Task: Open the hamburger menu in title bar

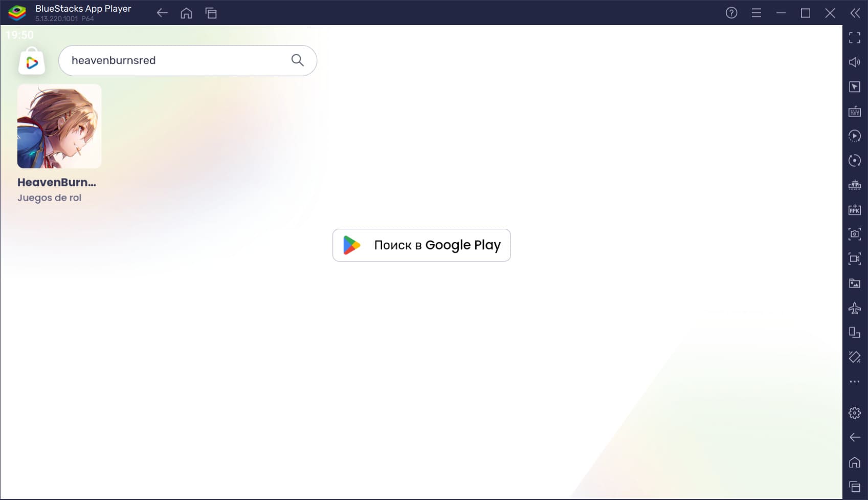Action: (756, 13)
